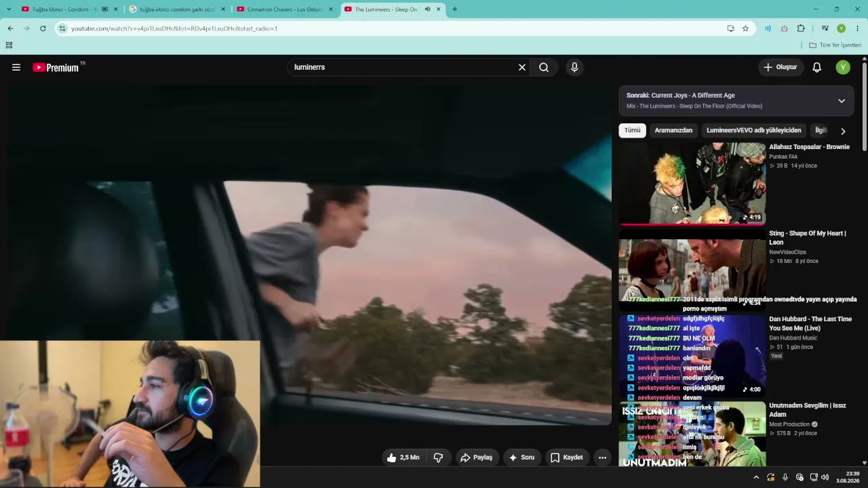Focus the YouTube search field
This screenshot has height=488, width=868.
click(403, 67)
